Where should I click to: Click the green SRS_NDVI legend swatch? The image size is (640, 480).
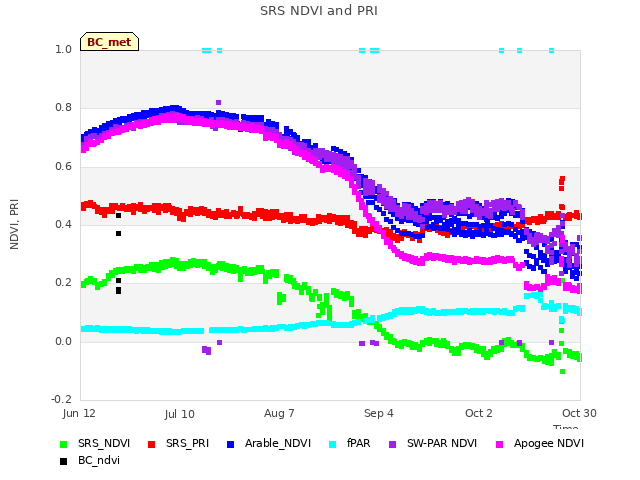(x=63, y=444)
